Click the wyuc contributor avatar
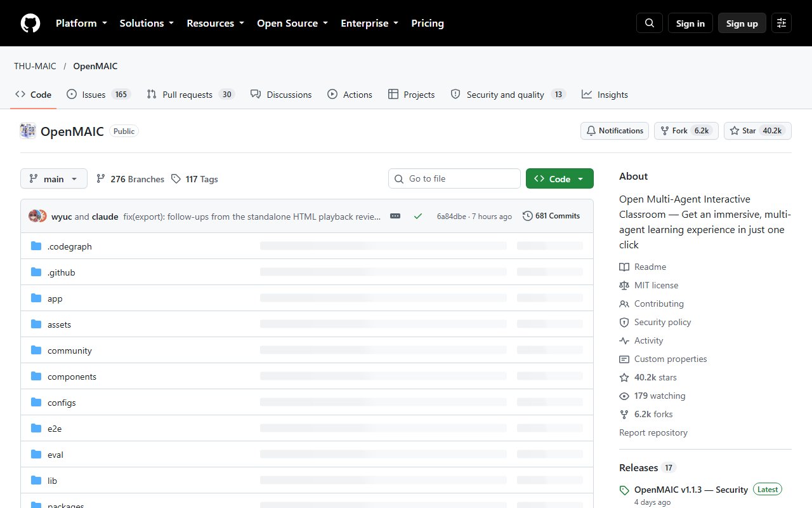The height and width of the screenshot is (508, 812). tap(34, 216)
